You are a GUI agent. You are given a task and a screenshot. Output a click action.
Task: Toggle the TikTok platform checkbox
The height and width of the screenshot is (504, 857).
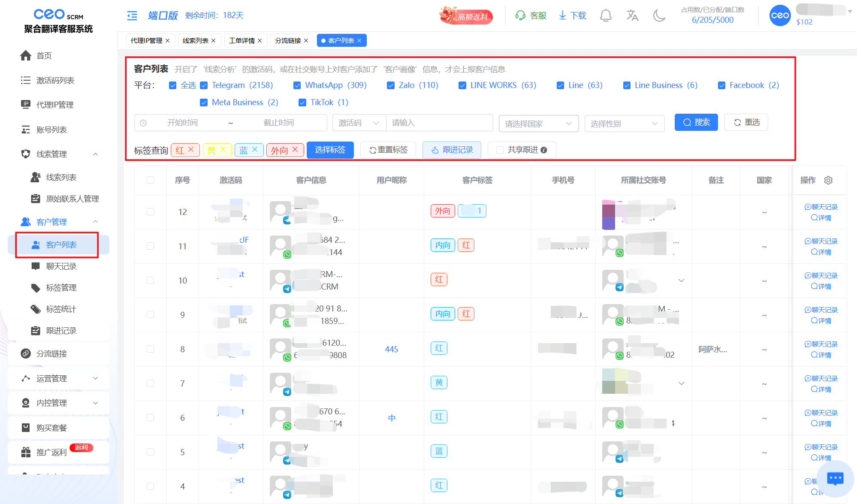(x=302, y=103)
